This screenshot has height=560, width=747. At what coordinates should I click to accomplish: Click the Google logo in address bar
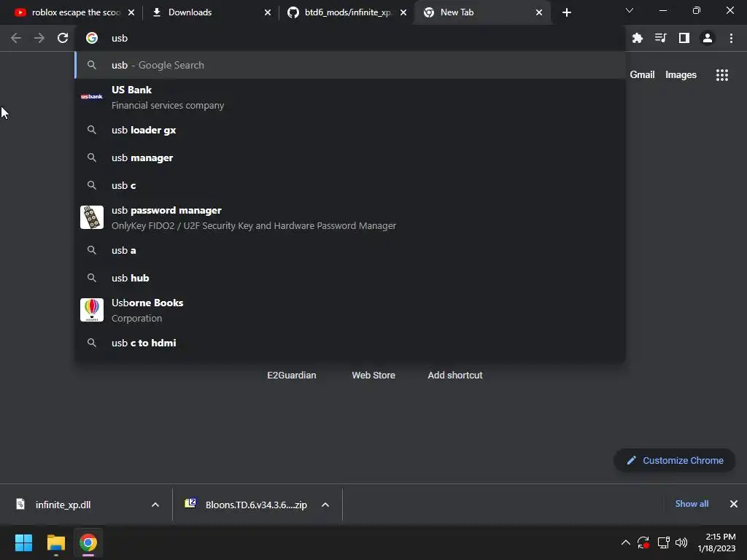click(91, 38)
